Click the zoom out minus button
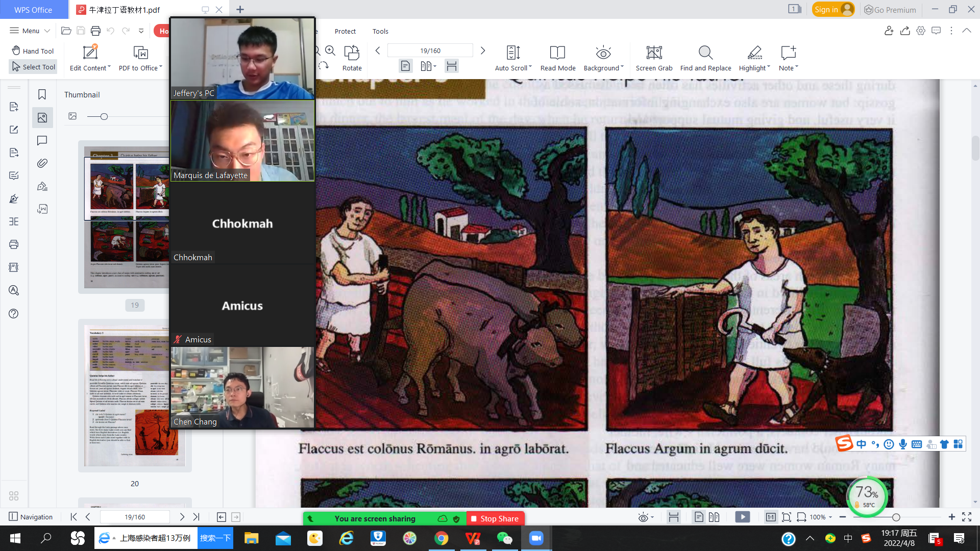This screenshot has height=551, width=980. (x=843, y=517)
